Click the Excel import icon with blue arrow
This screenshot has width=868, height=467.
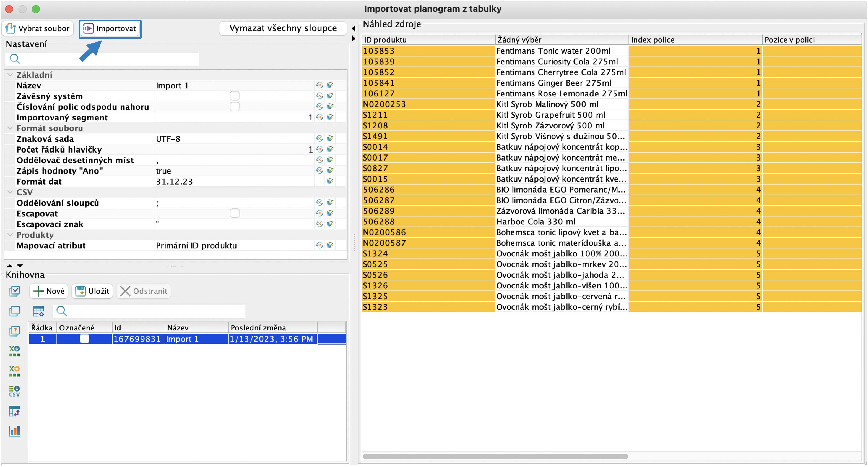(x=14, y=351)
